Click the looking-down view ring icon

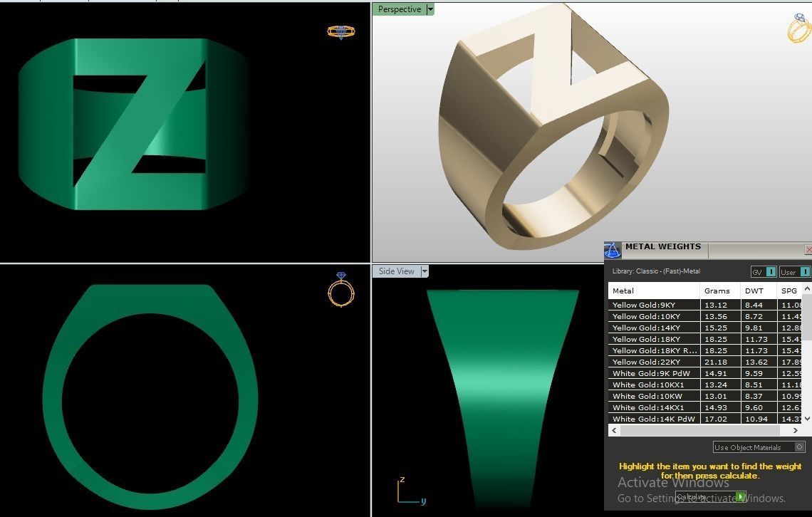coord(340,32)
